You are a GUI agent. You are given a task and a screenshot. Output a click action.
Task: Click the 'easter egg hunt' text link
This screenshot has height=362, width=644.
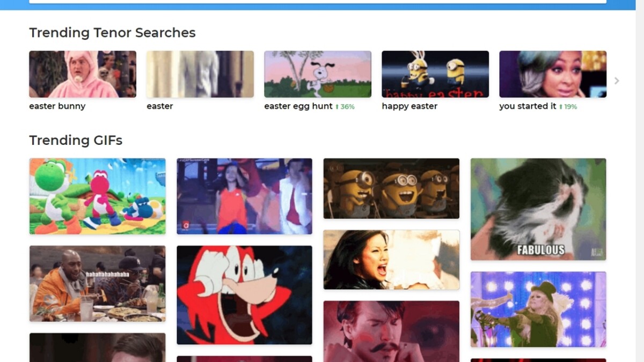pyautogui.click(x=298, y=106)
